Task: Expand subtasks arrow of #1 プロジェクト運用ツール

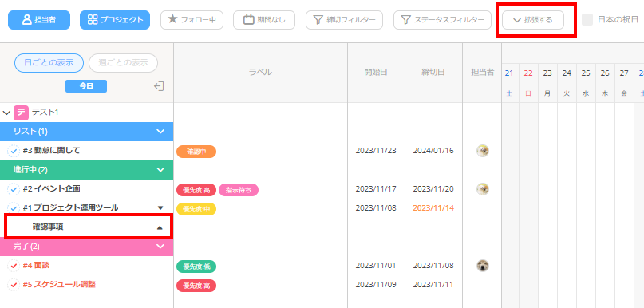Action: point(160,208)
